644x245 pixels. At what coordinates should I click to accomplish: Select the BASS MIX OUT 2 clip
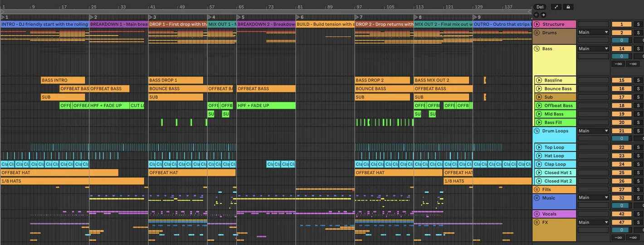[x=442, y=80]
